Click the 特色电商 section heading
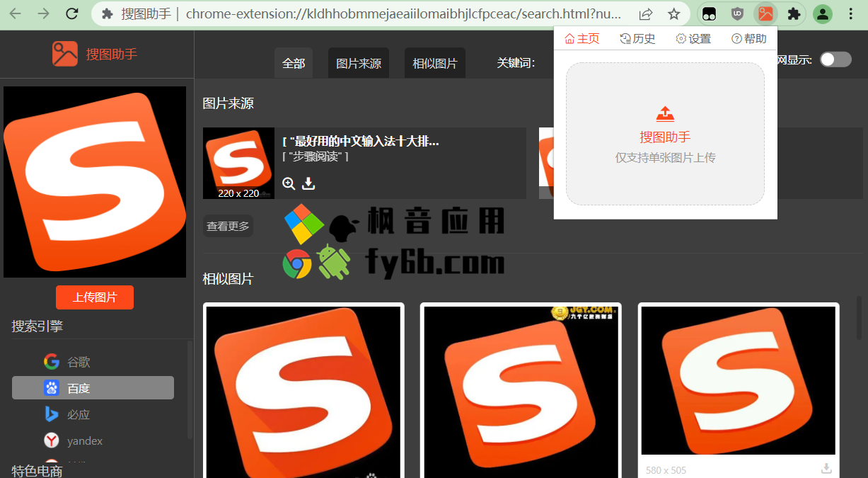This screenshot has height=478, width=868. coord(37,471)
